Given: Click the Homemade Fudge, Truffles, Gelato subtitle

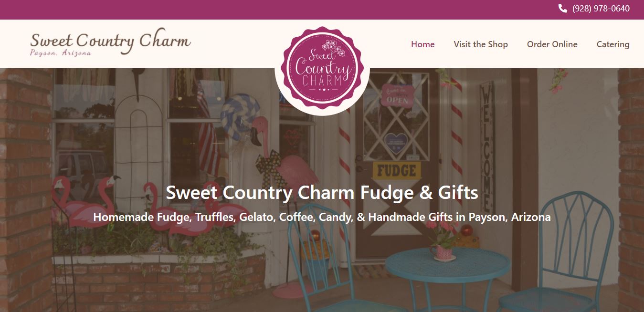Looking at the screenshot, I should pos(322,217).
